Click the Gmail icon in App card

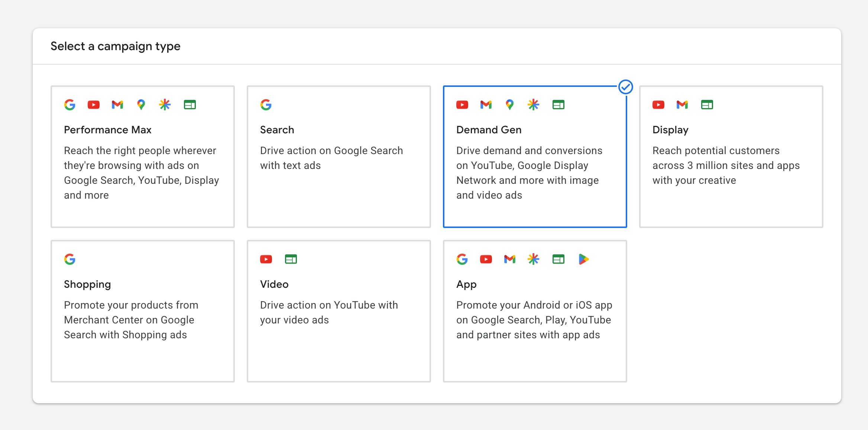[510, 259]
